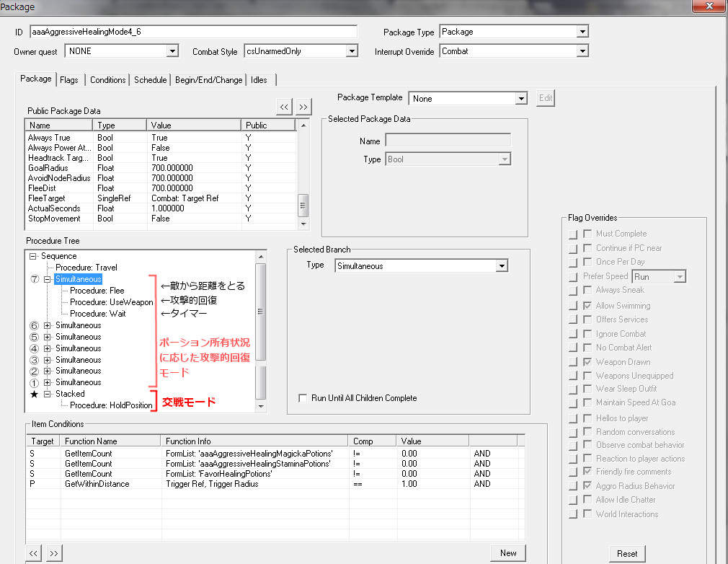Screen dimensions: 728x564
Task: Collapse the highlighted Simultaneous node
Action: (47, 279)
